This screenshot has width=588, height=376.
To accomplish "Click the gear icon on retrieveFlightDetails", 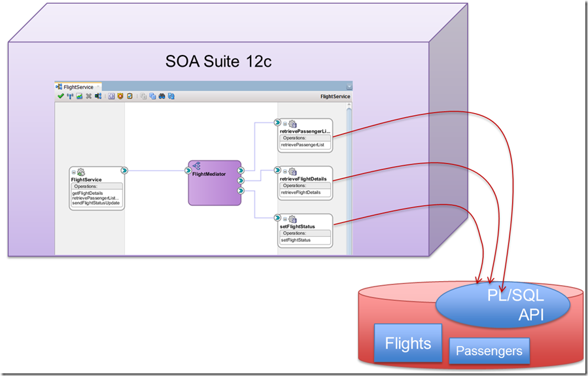I will click(x=292, y=171).
